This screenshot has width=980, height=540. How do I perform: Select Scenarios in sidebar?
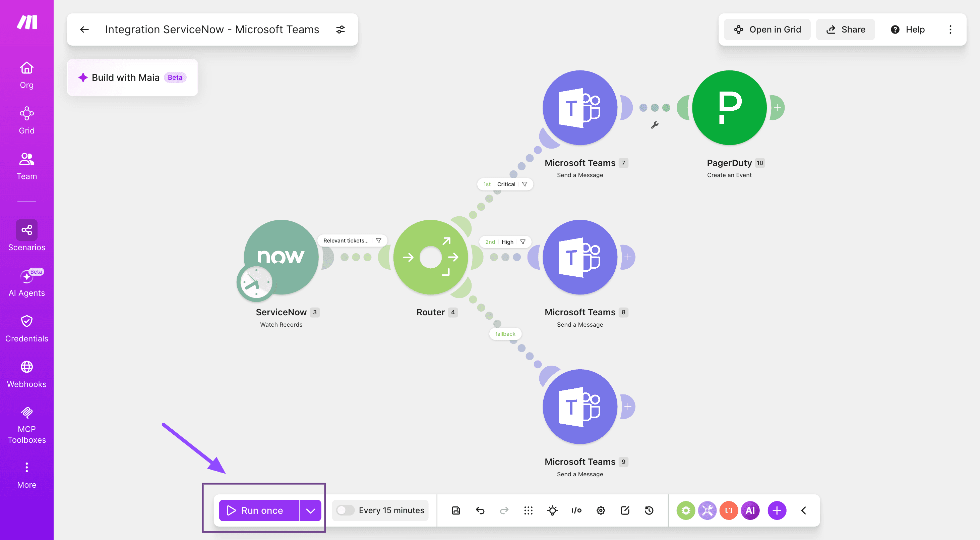coord(26,236)
